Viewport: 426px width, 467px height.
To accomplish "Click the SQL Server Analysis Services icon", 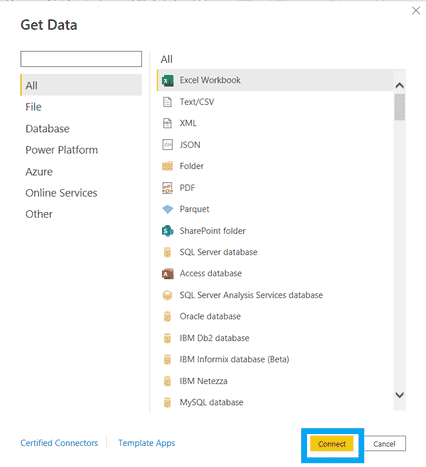I will (167, 295).
